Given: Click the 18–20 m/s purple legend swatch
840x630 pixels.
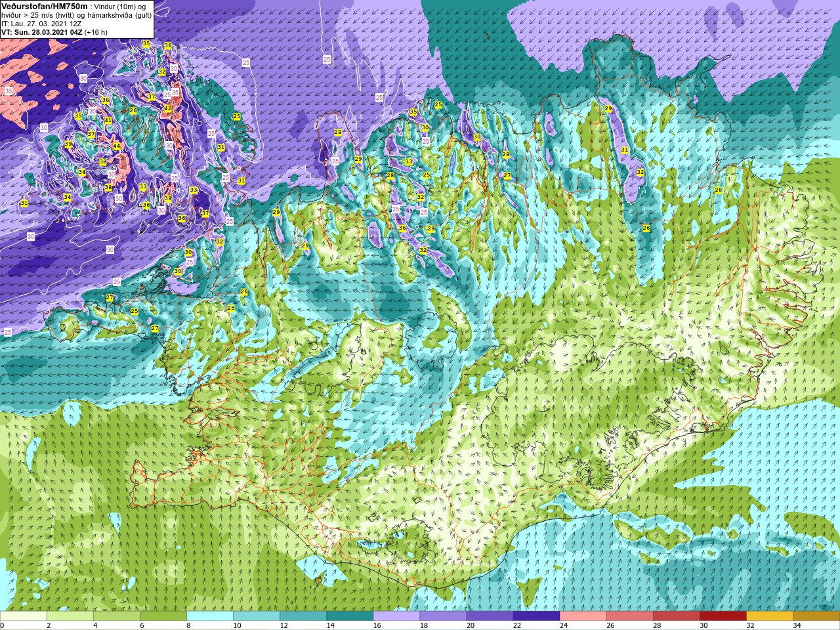Looking at the screenshot, I should [x=443, y=616].
